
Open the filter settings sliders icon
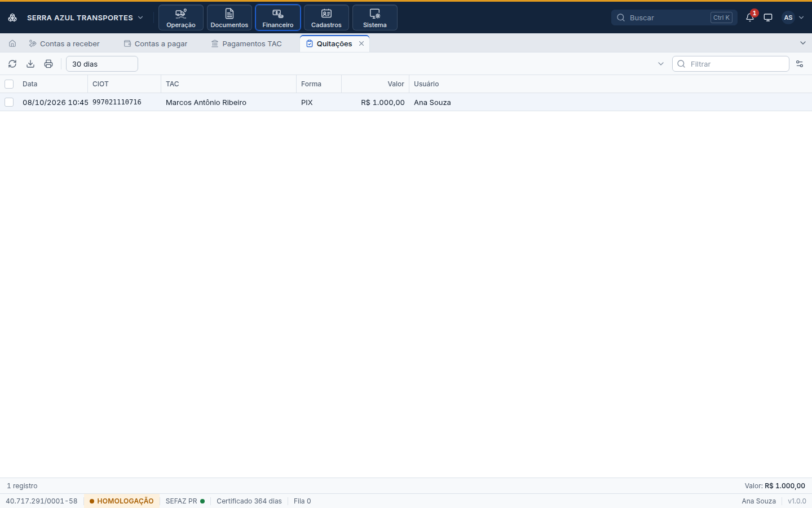click(800, 64)
